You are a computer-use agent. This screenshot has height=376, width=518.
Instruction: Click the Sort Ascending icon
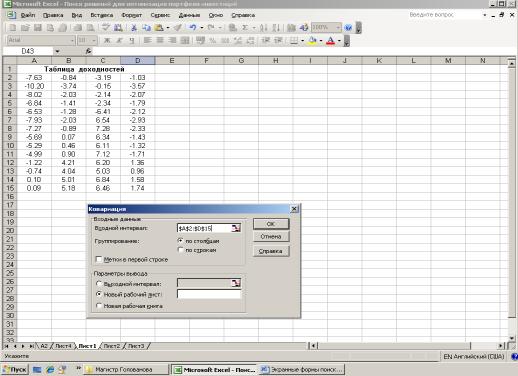(x=263, y=28)
